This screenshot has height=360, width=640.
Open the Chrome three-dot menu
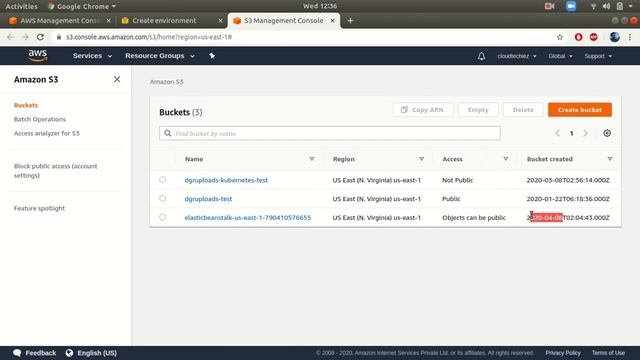click(630, 37)
